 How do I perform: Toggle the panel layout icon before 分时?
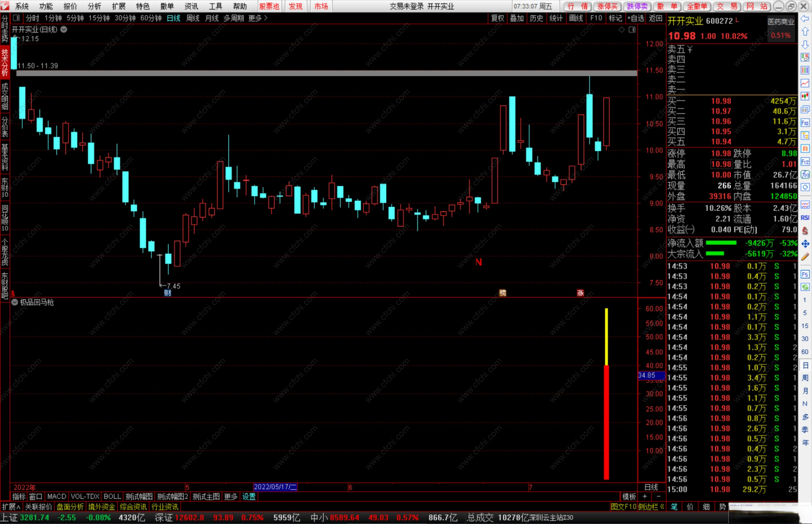(x=17, y=18)
